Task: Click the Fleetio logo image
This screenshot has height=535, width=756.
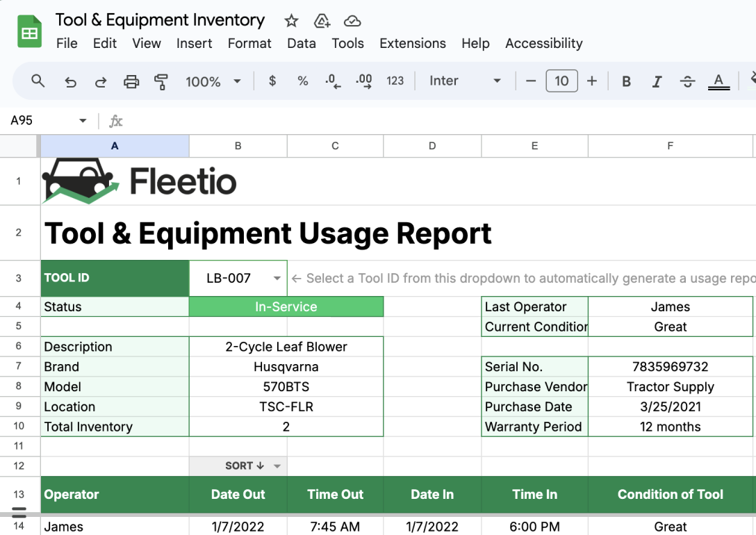Action: (140, 181)
